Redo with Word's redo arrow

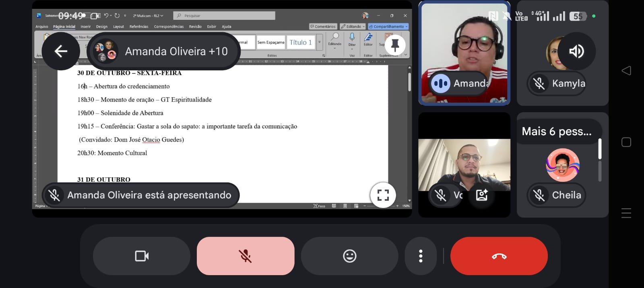tap(117, 16)
